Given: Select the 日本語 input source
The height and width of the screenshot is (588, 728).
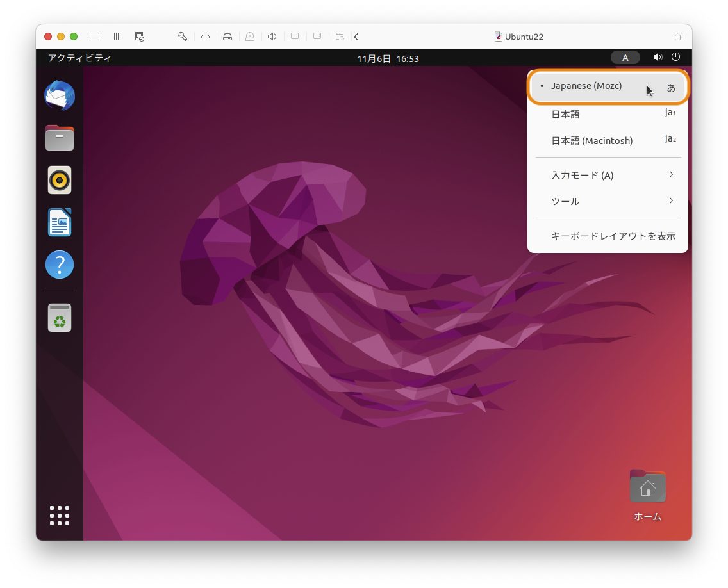Looking at the screenshot, I should click(x=565, y=113).
